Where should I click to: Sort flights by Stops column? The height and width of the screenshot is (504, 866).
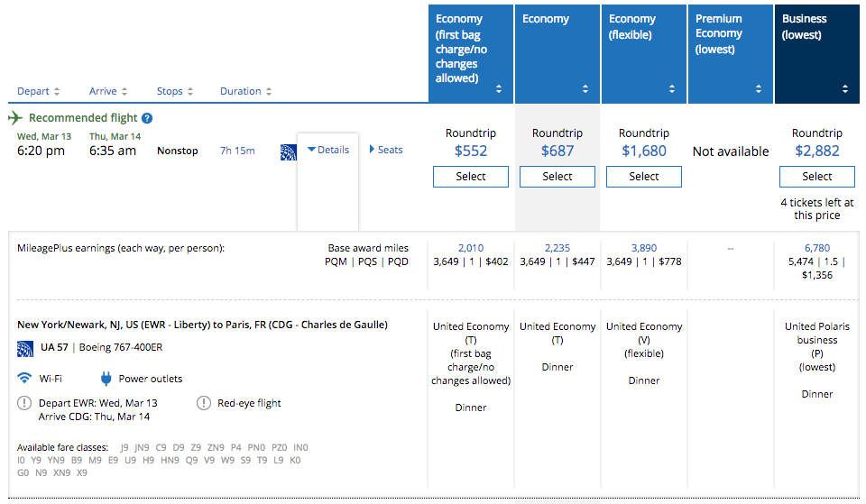[x=175, y=91]
